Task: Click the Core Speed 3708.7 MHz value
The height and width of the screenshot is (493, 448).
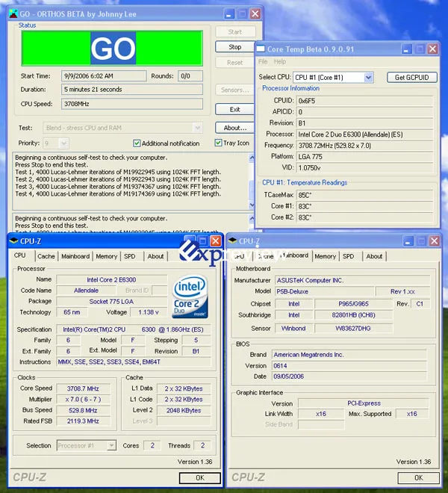Action: [83, 388]
